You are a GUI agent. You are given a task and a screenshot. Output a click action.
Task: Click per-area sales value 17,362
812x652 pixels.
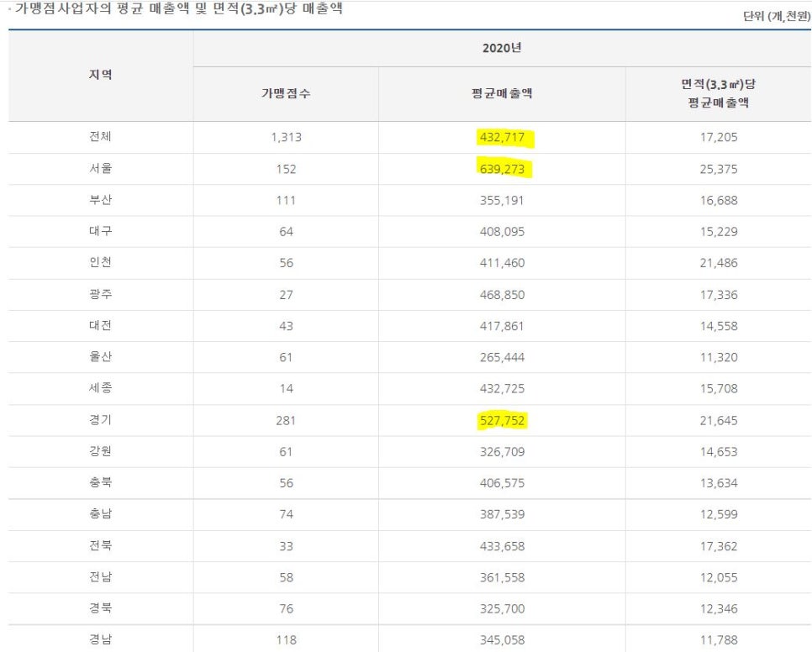[718, 546]
